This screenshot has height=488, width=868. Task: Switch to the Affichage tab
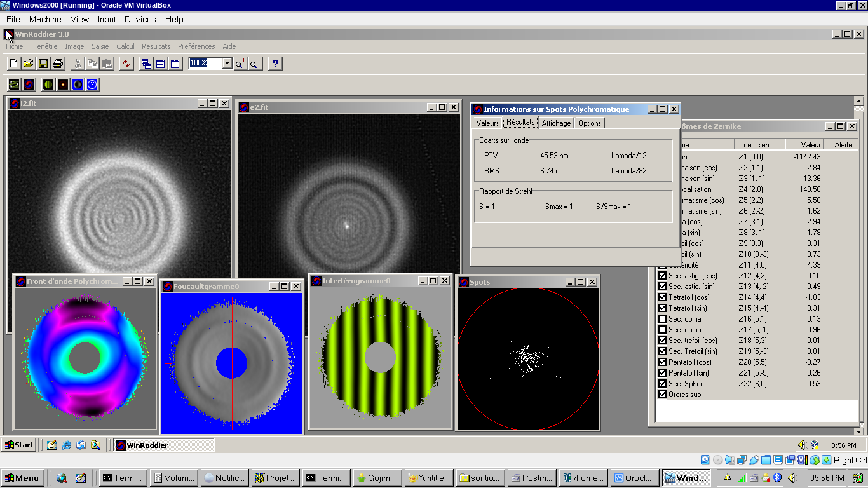click(556, 123)
